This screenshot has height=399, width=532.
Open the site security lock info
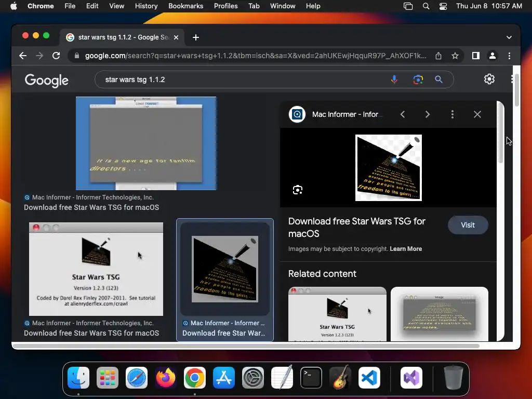[x=77, y=56]
